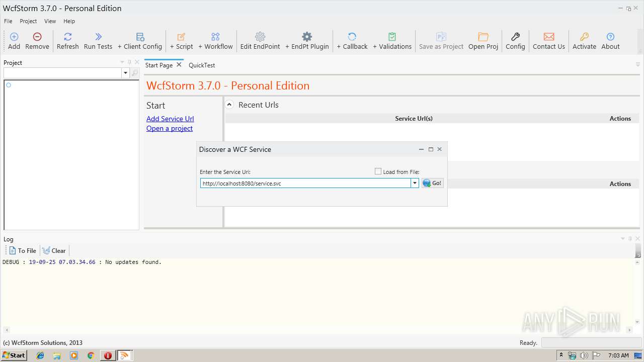This screenshot has width=644, height=362.
Task: Open Internet Explorer from taskbar
Action: click(40, 355)
